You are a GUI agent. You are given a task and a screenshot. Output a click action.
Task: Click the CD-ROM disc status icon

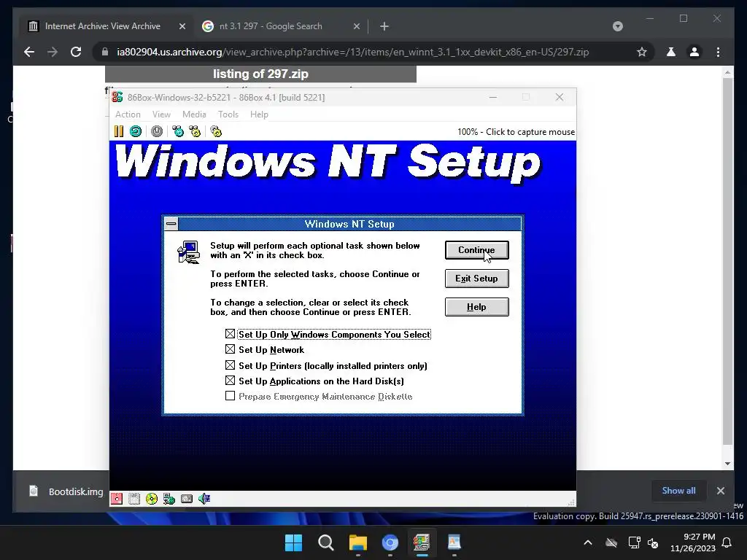(152, 499)
